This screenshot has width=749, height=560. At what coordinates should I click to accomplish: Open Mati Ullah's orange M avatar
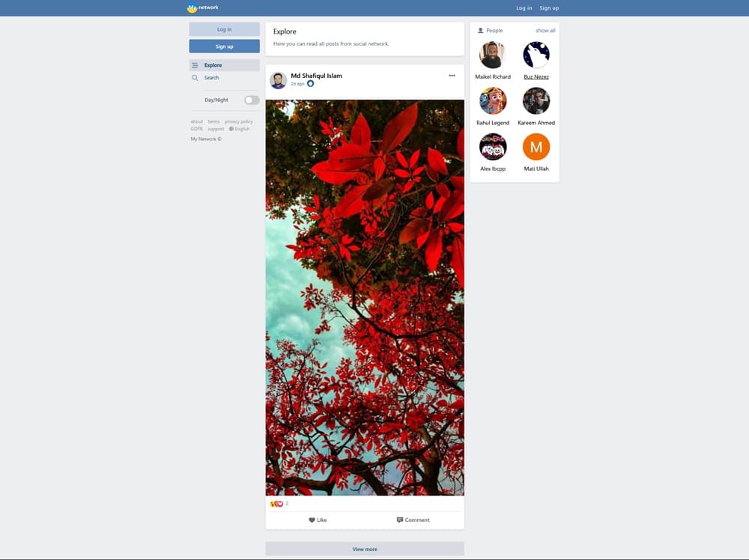[536, 147]
